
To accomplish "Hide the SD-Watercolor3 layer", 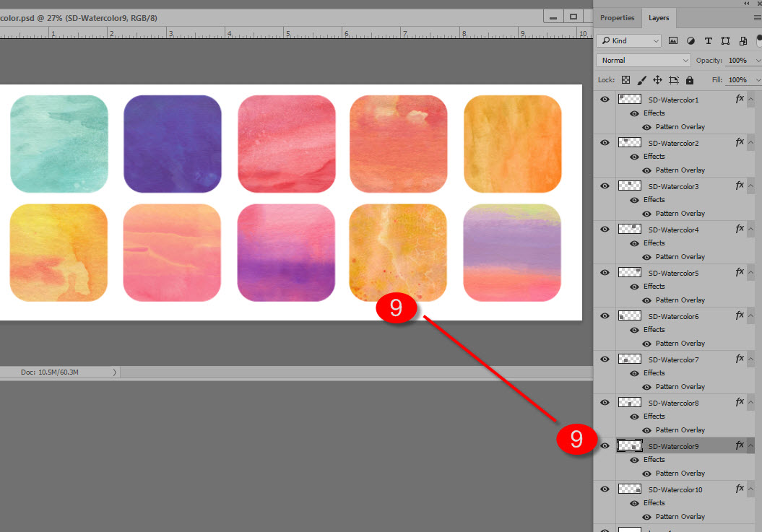I will pos(605,186).
